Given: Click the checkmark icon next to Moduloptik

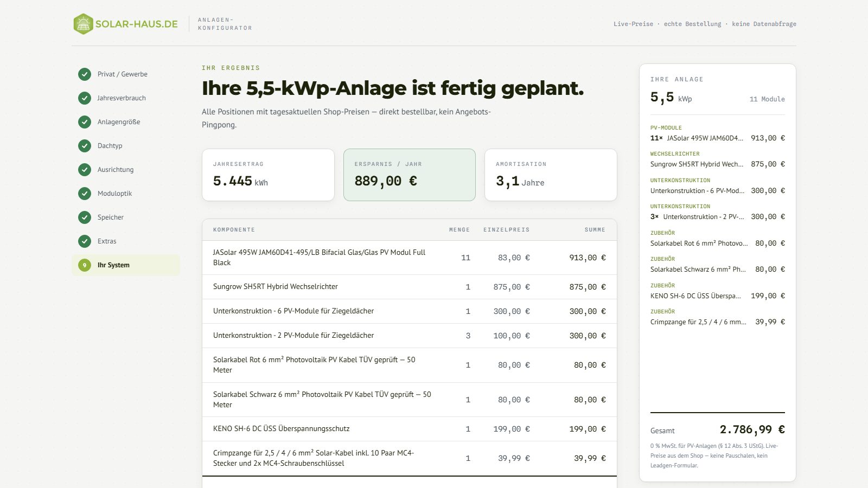Looking at the screenshot, I should pyautogui.click(x=85, y=194).
